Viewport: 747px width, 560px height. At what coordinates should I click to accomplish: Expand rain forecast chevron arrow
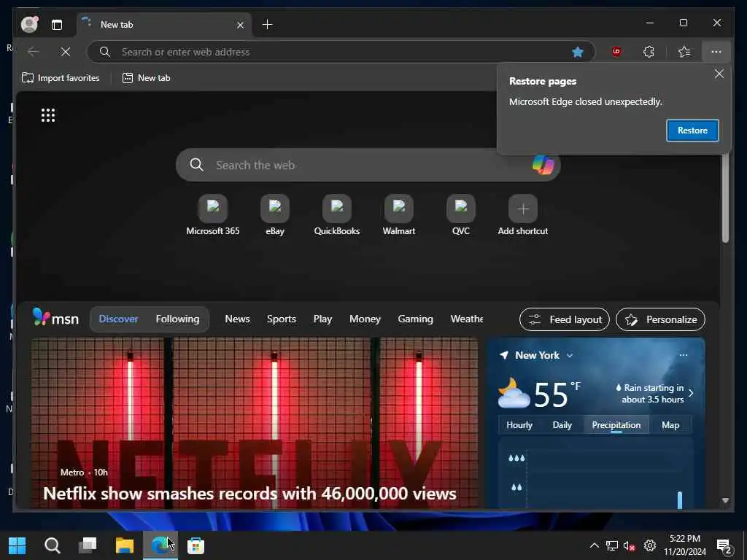point(691,393)
